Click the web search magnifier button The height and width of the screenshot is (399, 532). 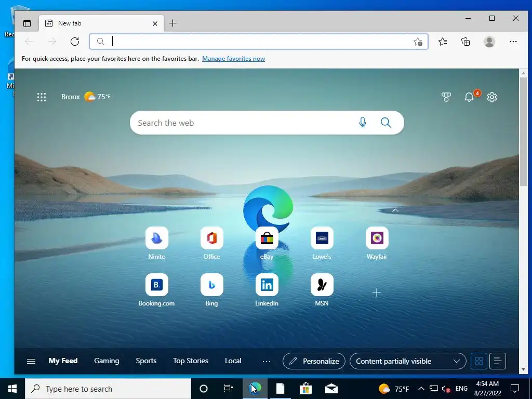(x=386, y=123)
